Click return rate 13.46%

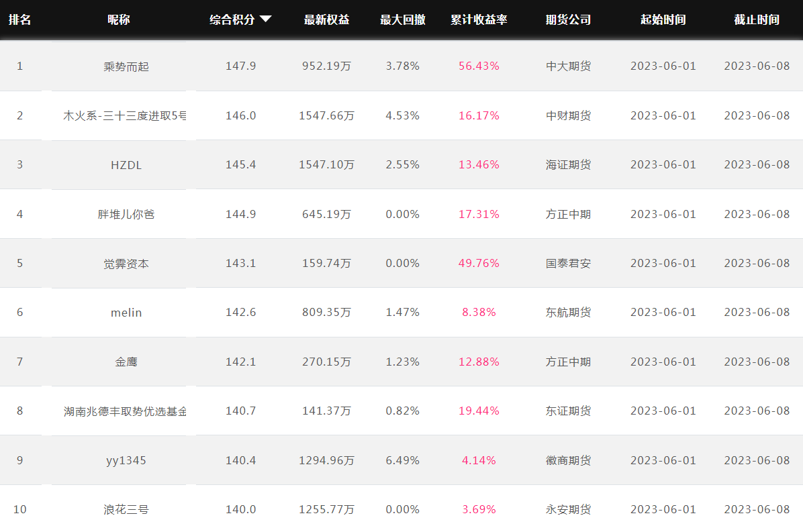pyautogui.click(x=479, y=165)
